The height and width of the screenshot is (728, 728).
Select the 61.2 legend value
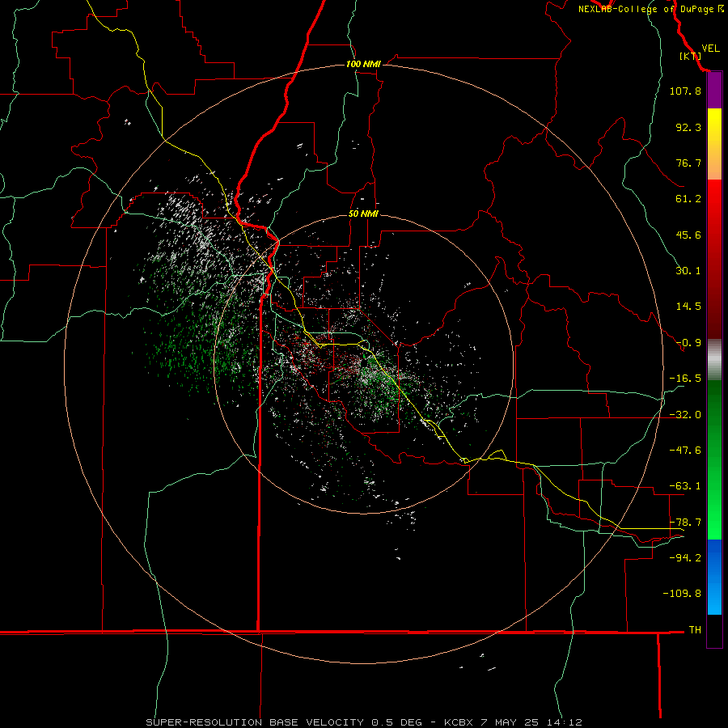coord(688,199)
